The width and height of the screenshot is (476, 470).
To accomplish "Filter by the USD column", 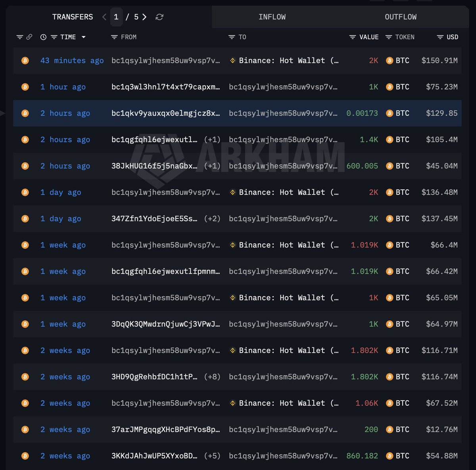I will coord(440,37).
